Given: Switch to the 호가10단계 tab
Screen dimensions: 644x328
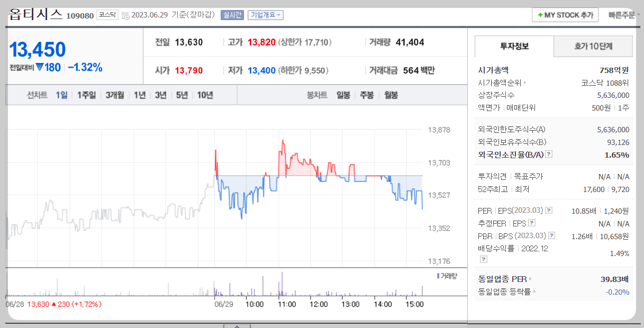Looking at the screenshot, I should (x=593, y=47).
